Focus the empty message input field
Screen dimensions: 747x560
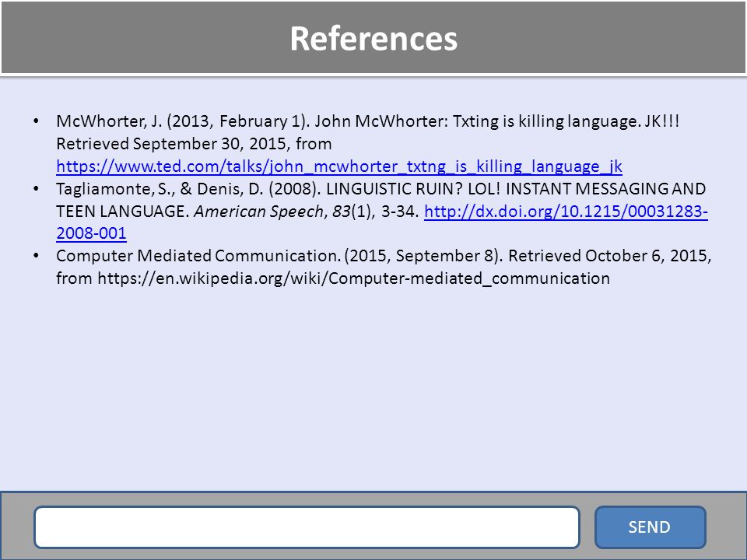307,527
